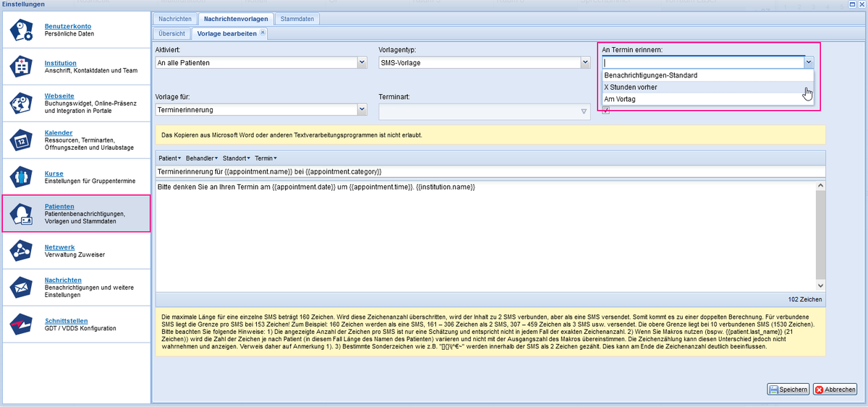Toggle the checkbox under the reminder dropdown list
Image resolution: width=868 pixels, height=407 pixels.
(x=605, y=110)
